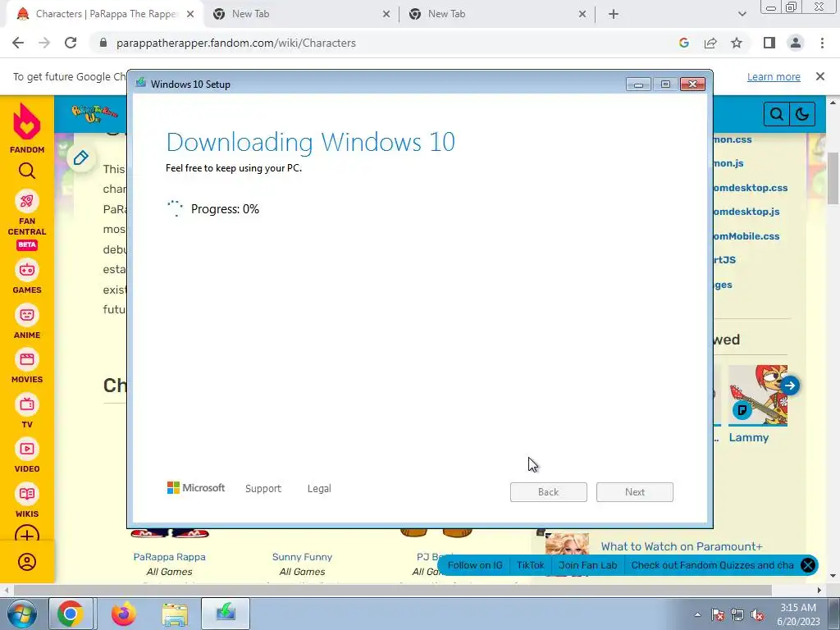This screenshot has height=630, width=840.
Task: Click the omdesktop.css link
Action: click(750, 188)
